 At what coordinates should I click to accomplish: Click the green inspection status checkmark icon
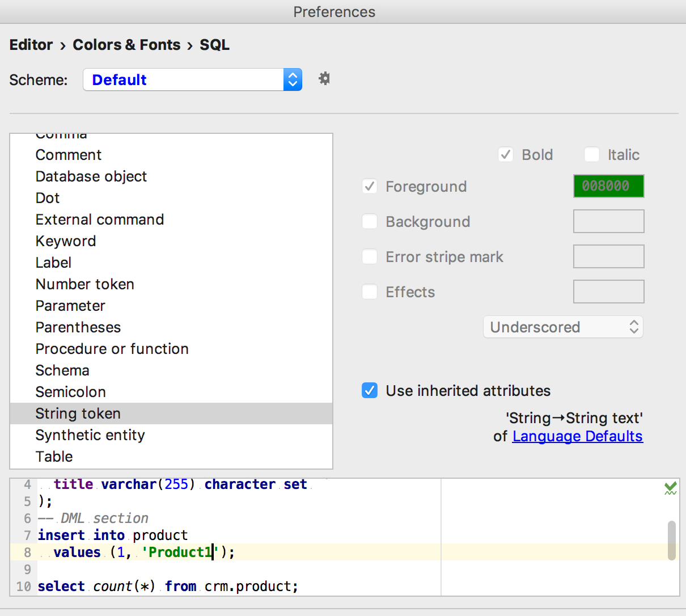click(671, 488)
